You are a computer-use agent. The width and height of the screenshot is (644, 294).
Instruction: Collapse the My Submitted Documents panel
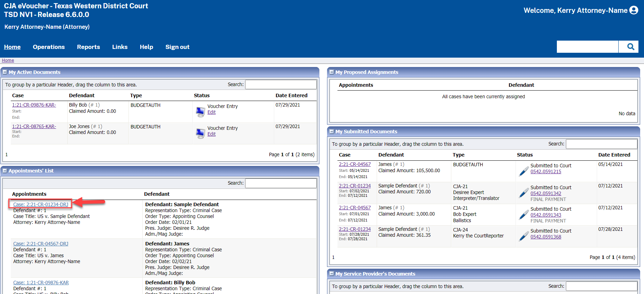point(332,132)
